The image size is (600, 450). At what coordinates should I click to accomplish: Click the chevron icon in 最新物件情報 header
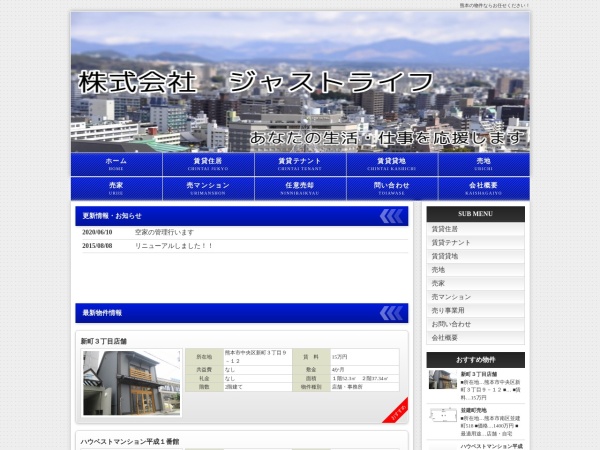click(x=391, y=313)
